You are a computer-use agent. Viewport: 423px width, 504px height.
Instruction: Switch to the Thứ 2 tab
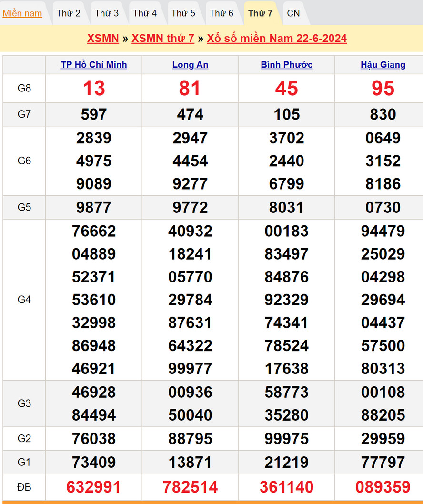68,13
